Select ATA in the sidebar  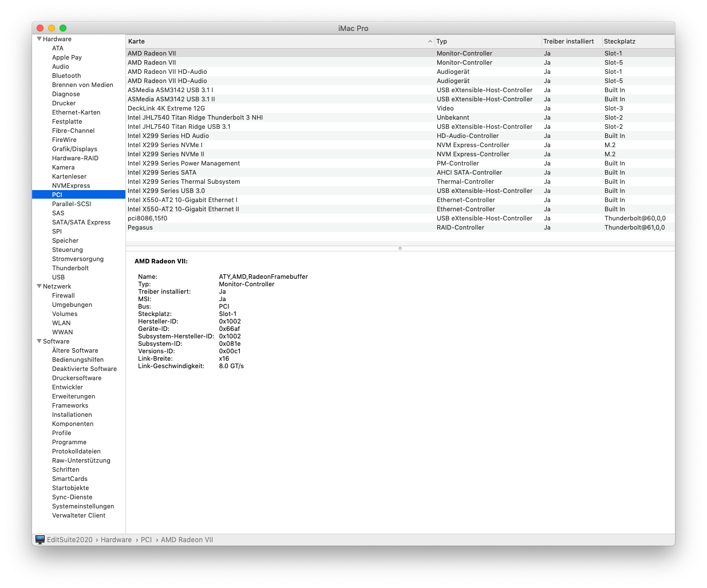coord(58,48)
